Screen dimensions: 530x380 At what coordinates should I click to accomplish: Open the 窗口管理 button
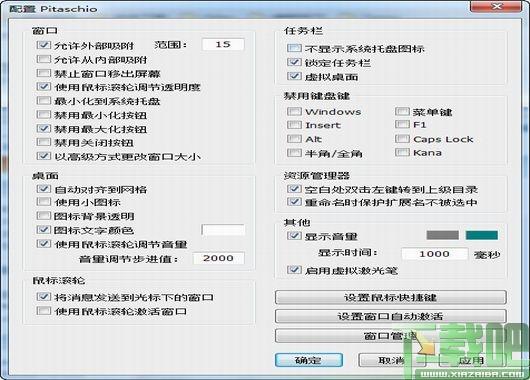point(391,336)
